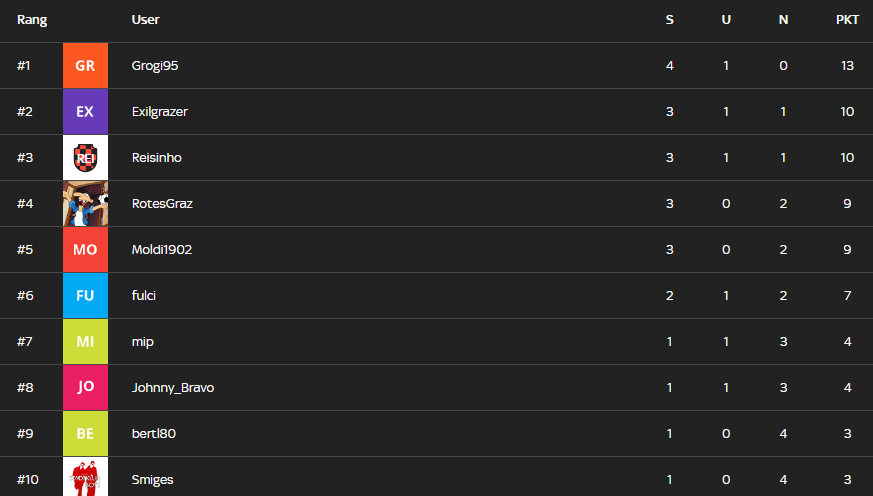Click the U draws column header
Image resolution: width=873 pixels, height=496 pixels.
726,20
